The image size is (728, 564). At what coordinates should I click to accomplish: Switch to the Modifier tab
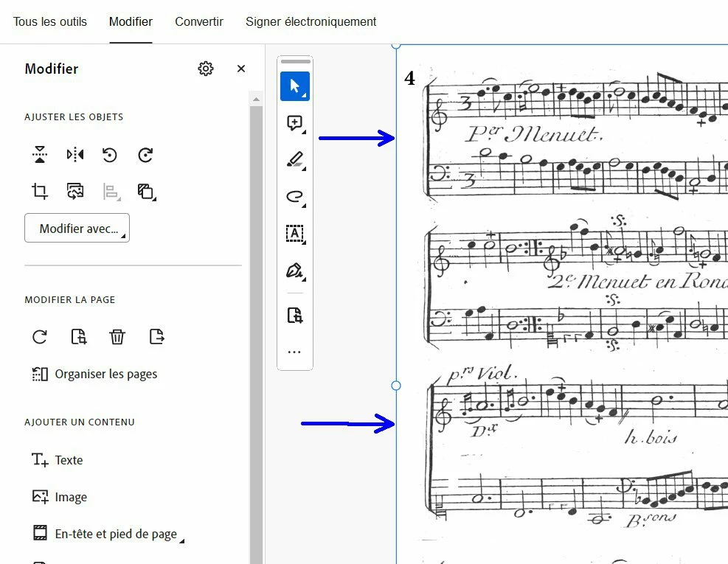(131, 22)
